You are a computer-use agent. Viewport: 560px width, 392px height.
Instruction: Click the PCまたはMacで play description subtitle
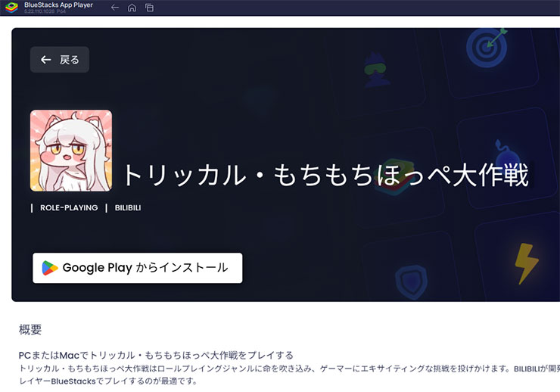click(x=156, y=355)
